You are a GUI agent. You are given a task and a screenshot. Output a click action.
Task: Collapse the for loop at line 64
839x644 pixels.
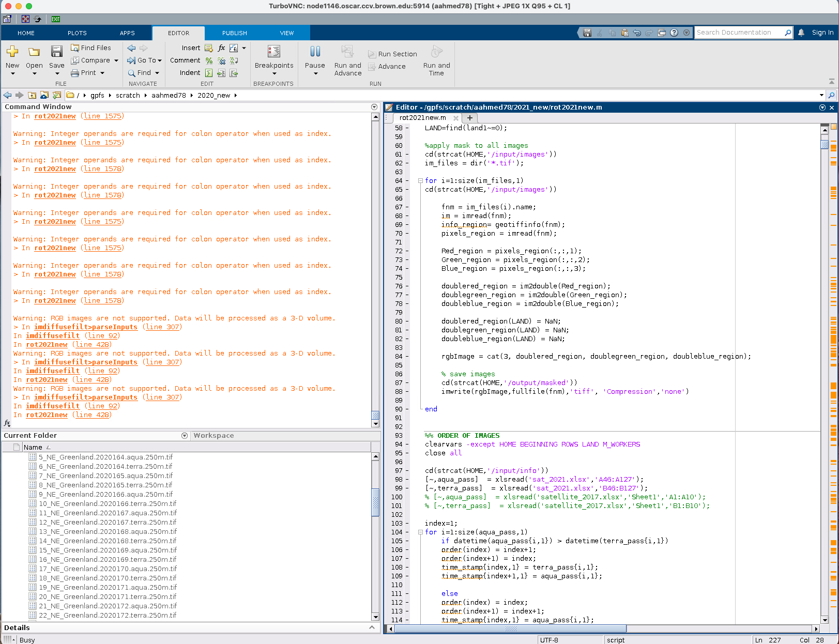(420, 181)
